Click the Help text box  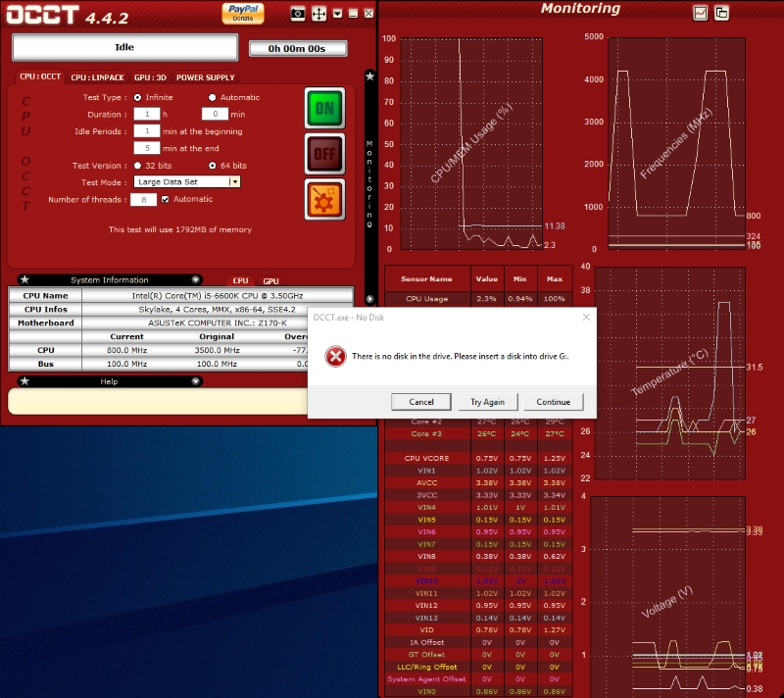(158, 401)
